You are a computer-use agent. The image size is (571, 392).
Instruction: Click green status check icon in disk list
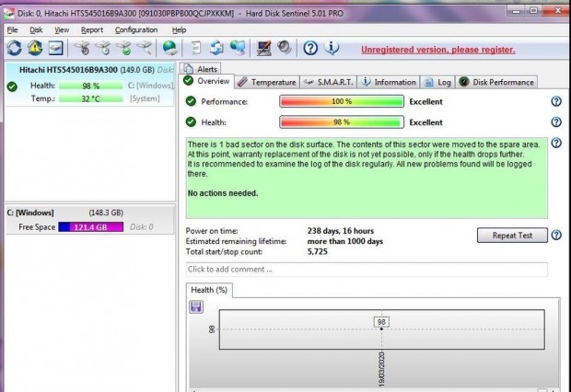[12, 86]
